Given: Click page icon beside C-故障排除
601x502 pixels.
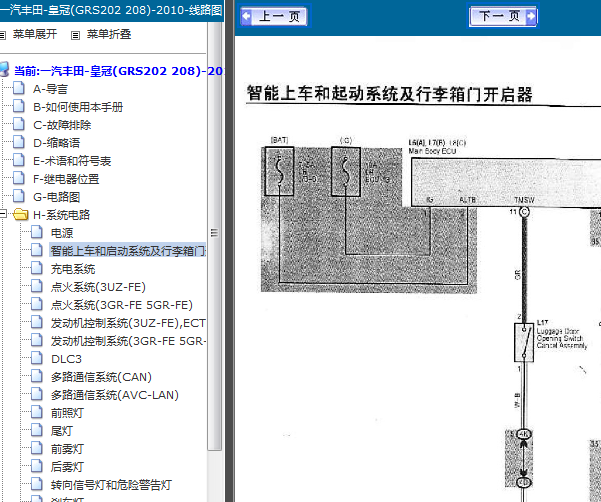Looking at the screenshot, I should 19,124.
